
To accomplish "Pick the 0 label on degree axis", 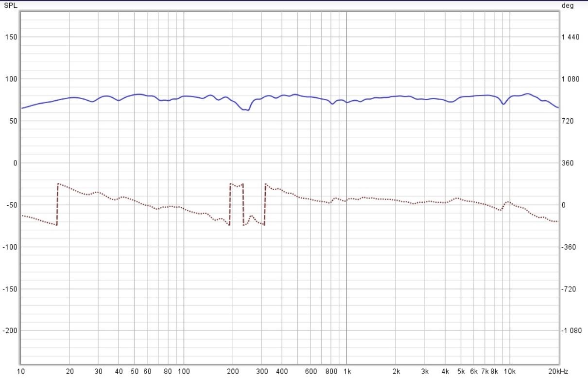I will point(564,205).
